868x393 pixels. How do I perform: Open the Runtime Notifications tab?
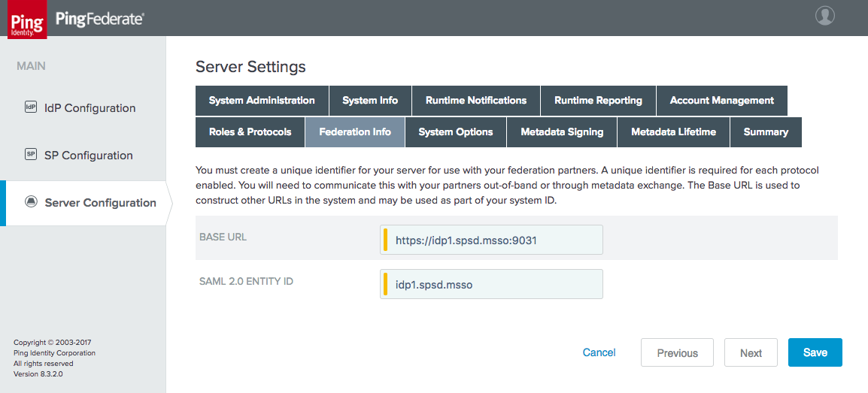476,101
